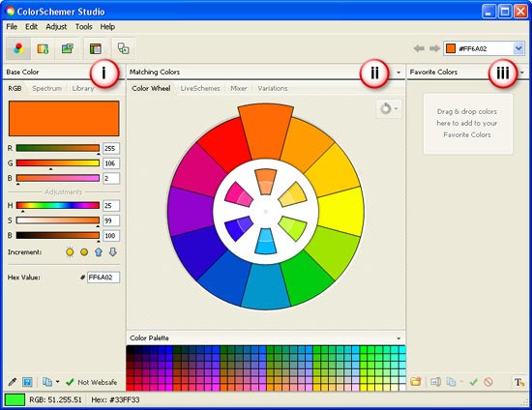The width and height of the screenshot is (532, 410).
Task: Click the S saturation slider
Action: pyautogui.click(x=58, y=220)
